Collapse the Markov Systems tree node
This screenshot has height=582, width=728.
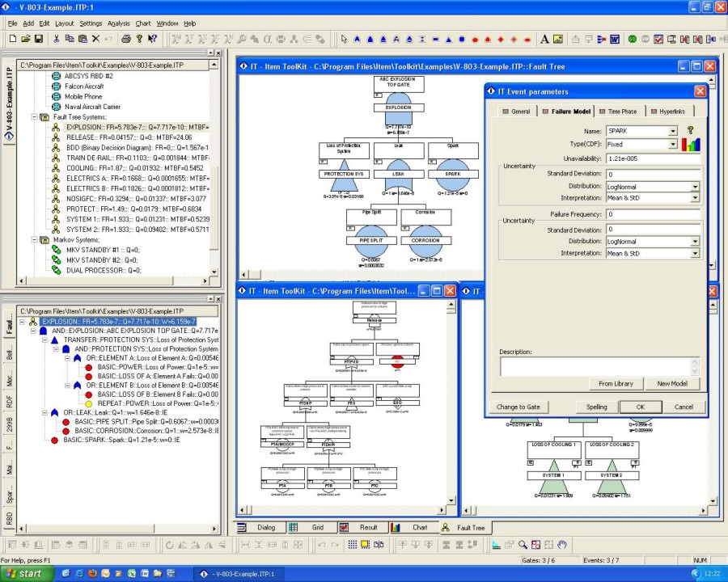[35, 240]
